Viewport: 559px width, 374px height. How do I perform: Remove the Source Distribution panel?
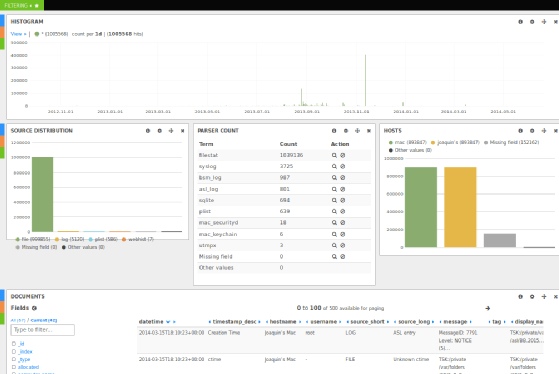(183, 131)
